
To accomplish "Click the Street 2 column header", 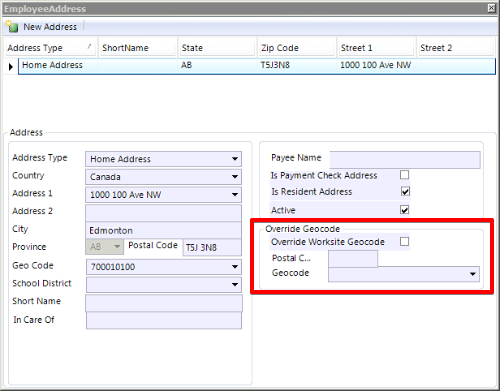I will [x=455, y=48].
